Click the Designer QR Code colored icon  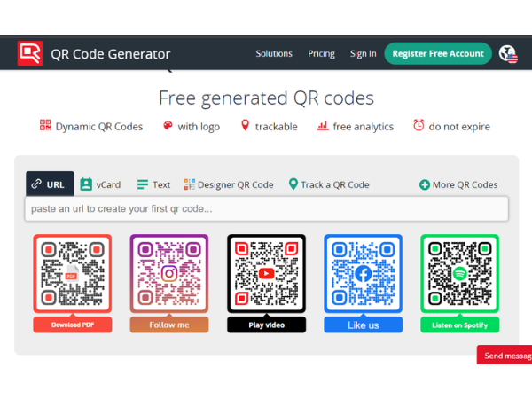click(190, 184)
